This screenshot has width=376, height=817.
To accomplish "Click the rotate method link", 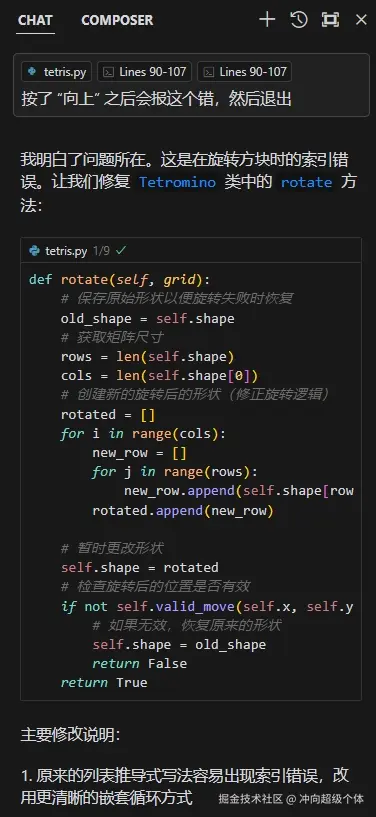I will (x=306, y=183).
